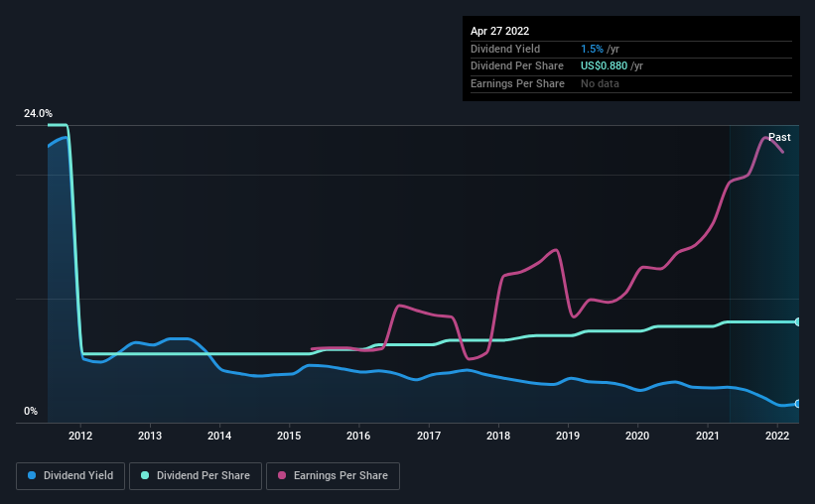
Task: Click the blue Dividend Yield legend dot
Action: click(32, 475)
